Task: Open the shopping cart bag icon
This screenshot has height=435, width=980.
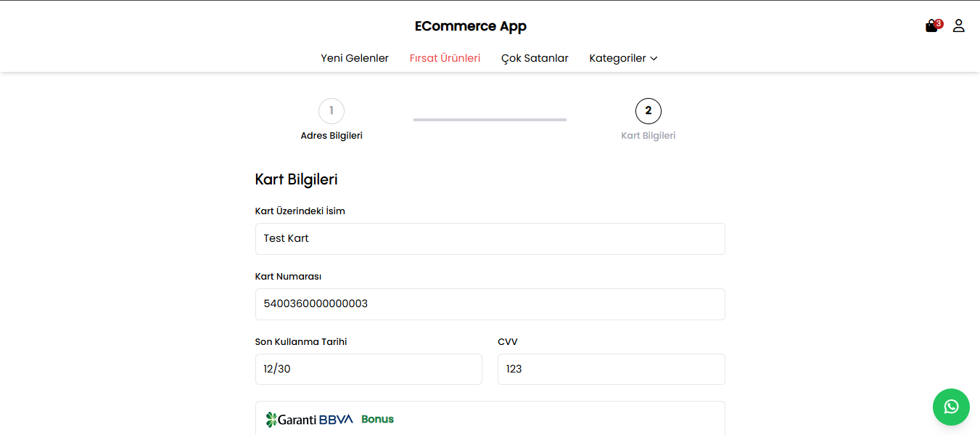Action: pos(931,27)
